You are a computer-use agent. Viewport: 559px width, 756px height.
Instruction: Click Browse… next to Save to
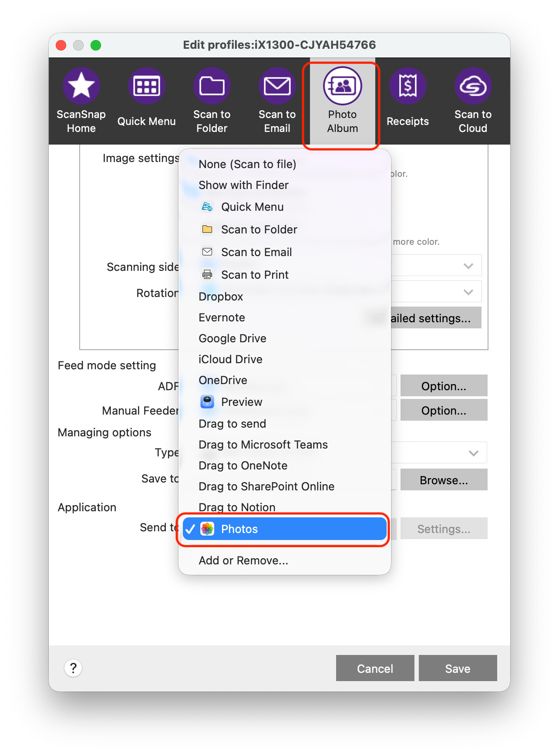444,480
